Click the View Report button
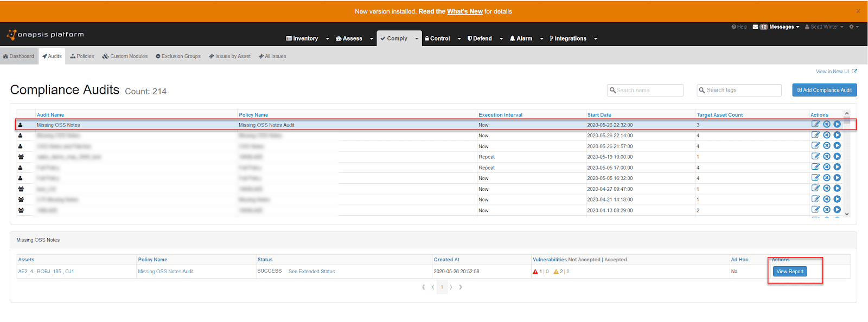 (x=789, y=272)
